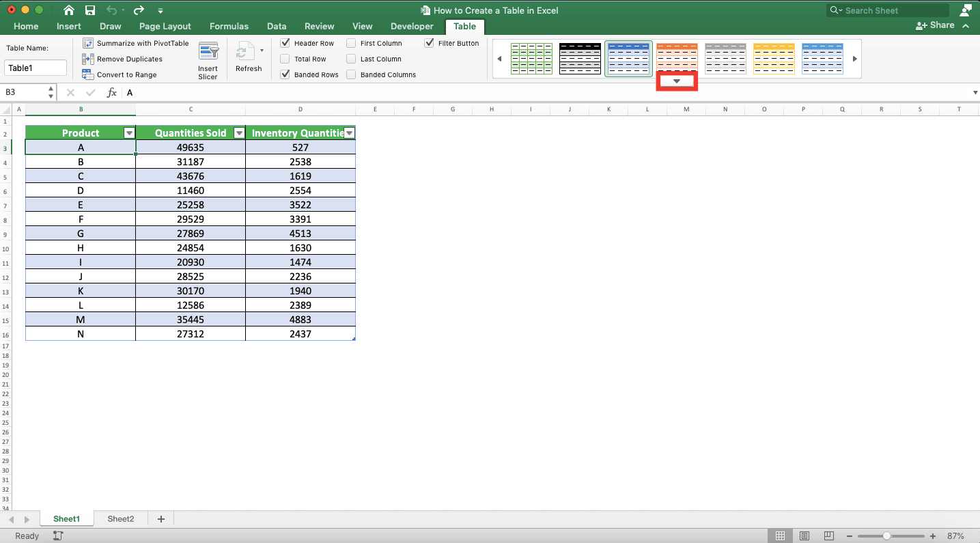Viewport: 980px width, 543px height.
Task: Expand the table styles gallery arrow
Action: click(677, 81)
